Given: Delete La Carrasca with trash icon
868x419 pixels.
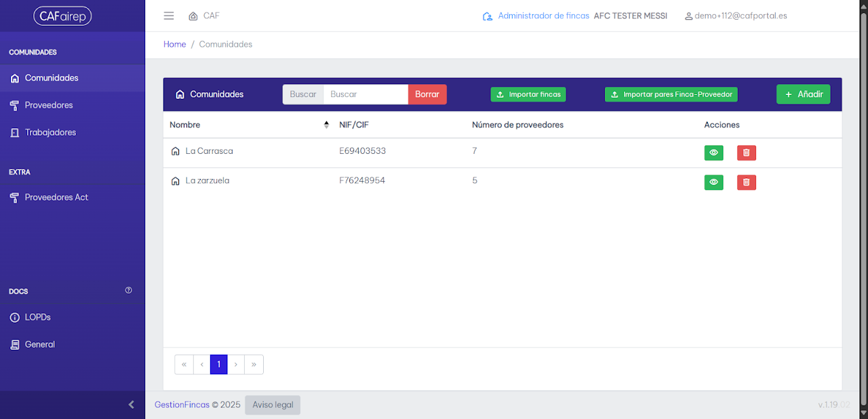Looking at the screenshot, I should point(747,153).
